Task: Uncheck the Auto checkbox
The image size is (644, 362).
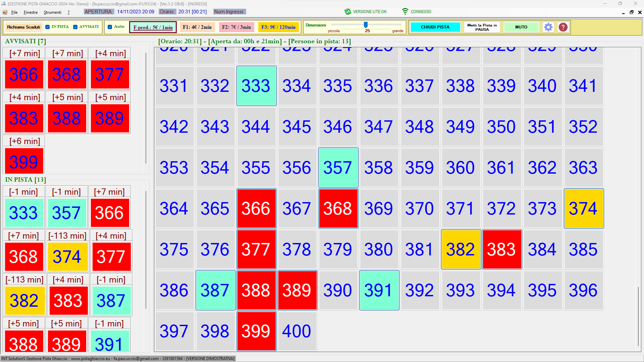Action: [110, 27]
